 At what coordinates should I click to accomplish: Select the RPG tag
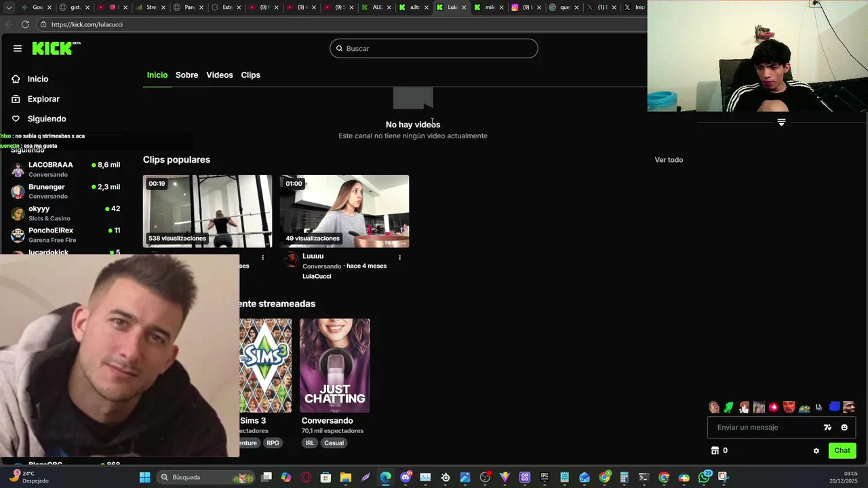[273, 443]
